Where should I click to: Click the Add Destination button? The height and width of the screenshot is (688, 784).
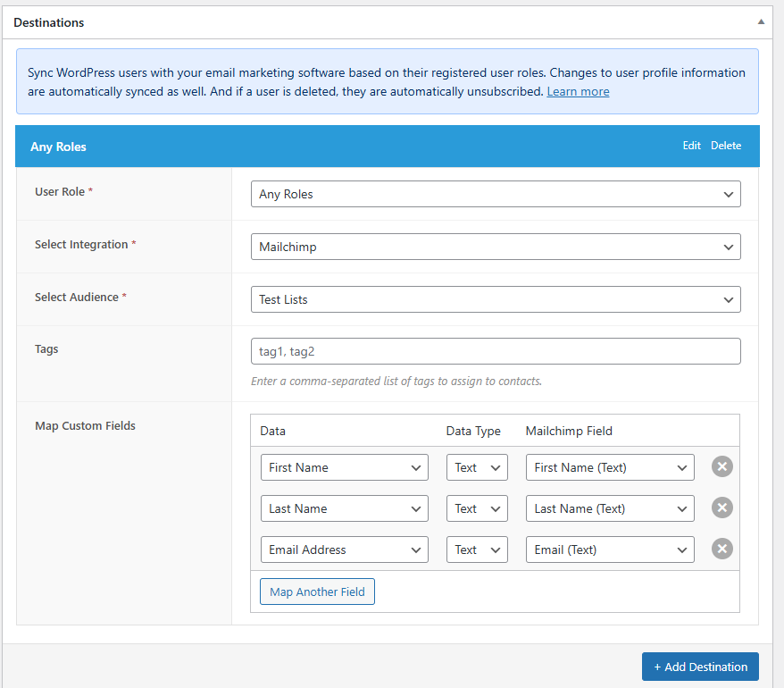pyautogui.click(x=700, y=666)
